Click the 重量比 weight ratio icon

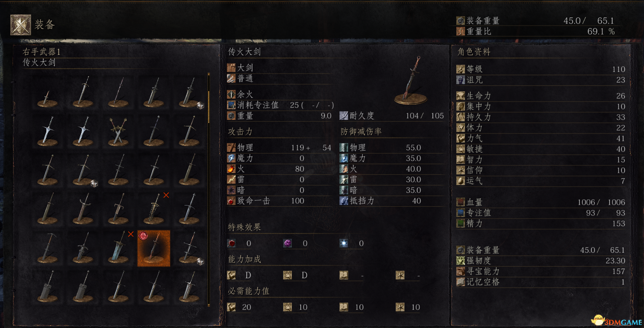tap(460, 31)
